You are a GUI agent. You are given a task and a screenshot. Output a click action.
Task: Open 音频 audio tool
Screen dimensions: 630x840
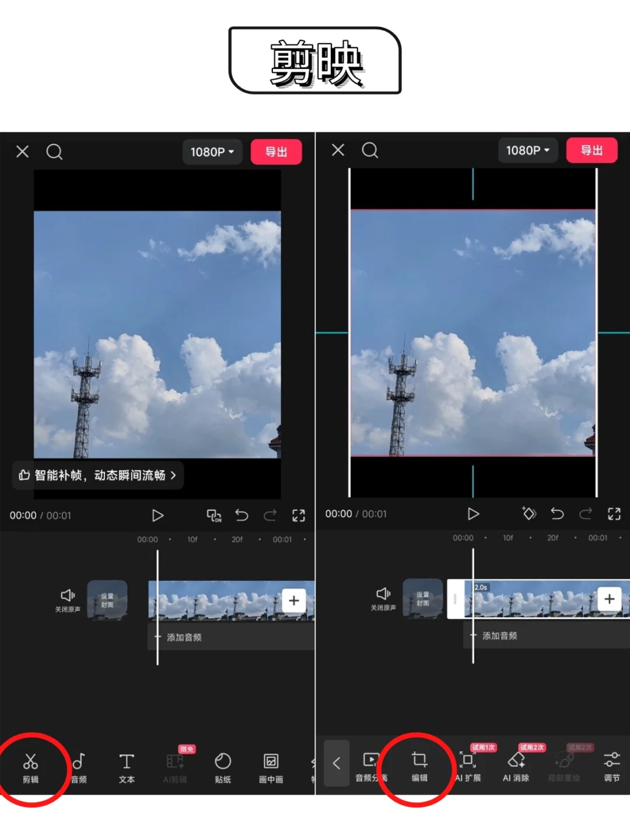(x=79, y=768)
